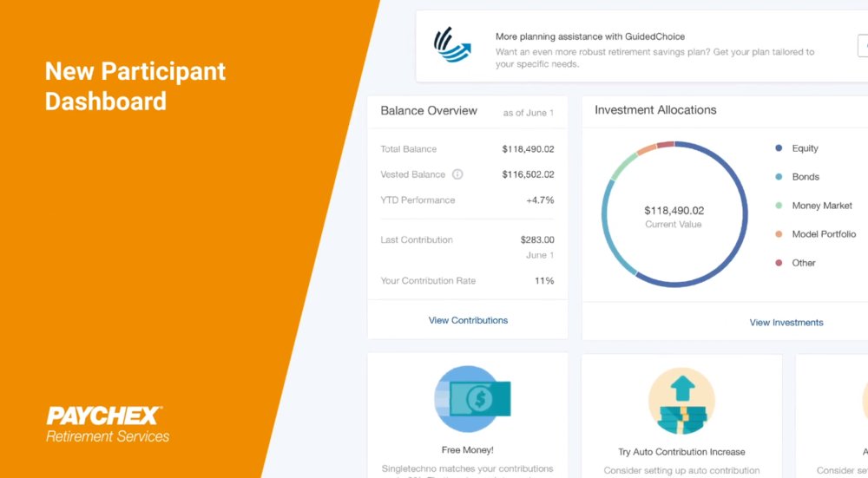Click the Paychex Retirement Services logo
868x478 pixels.
[108, 424]
